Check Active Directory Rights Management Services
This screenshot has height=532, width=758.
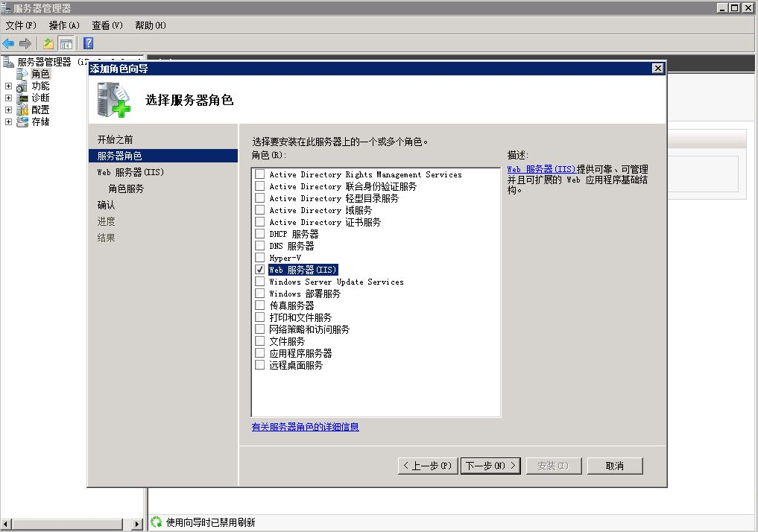[x=260, y=174]
